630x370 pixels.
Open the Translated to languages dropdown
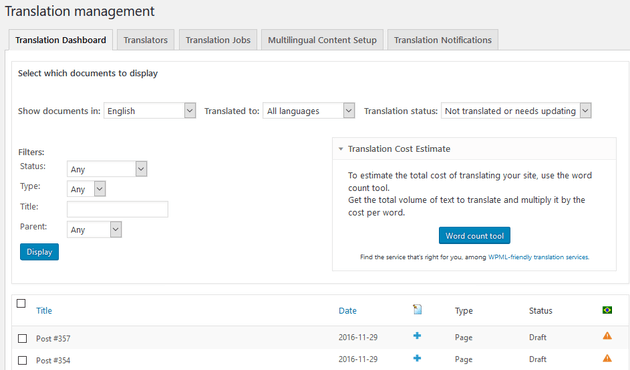point(309,110)
